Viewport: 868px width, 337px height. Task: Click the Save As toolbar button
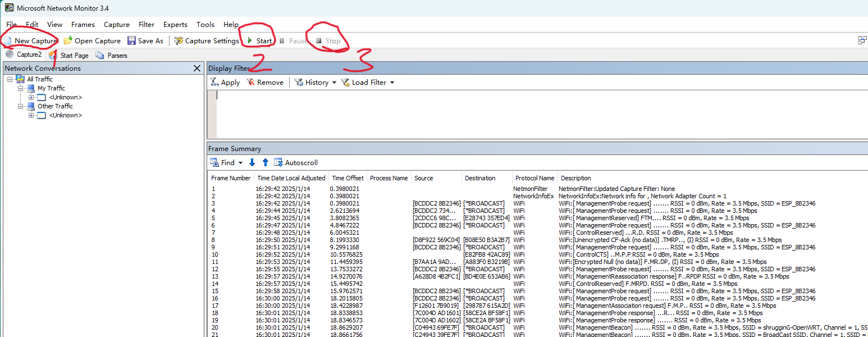(x=145, y=40)
